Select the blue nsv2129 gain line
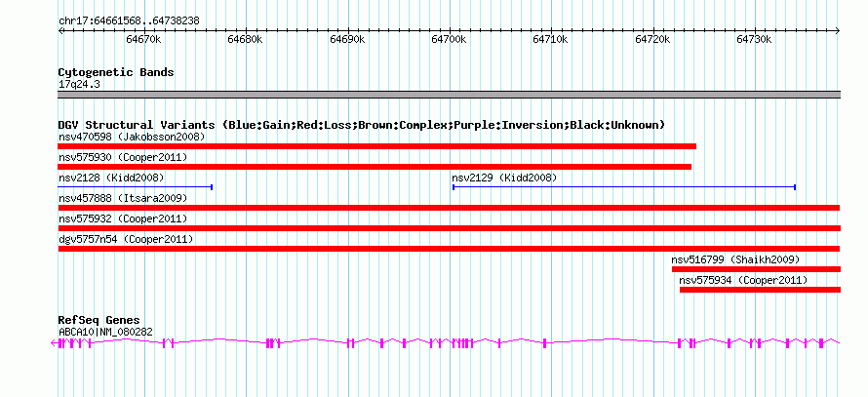 coord(624,187)
